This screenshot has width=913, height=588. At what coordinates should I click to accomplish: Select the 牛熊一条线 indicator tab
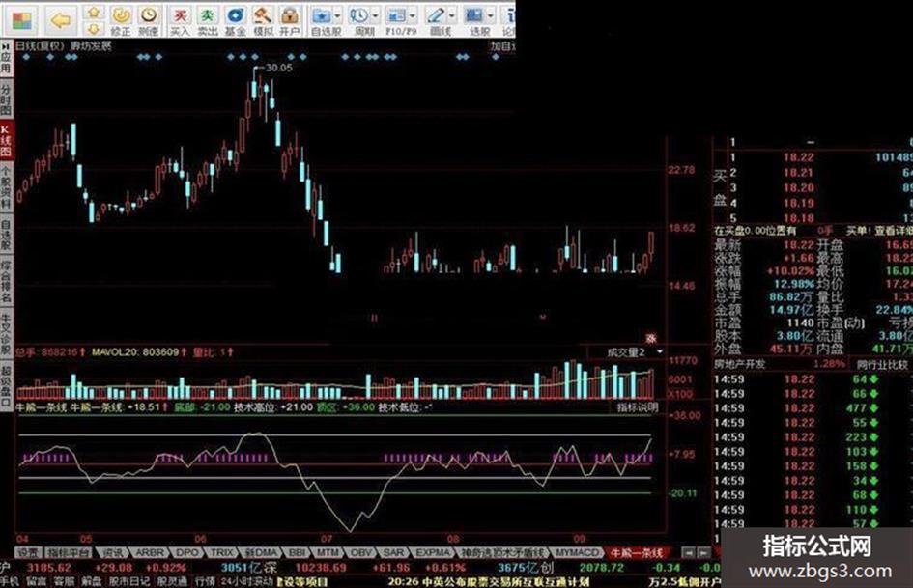(x=636, y=552)
